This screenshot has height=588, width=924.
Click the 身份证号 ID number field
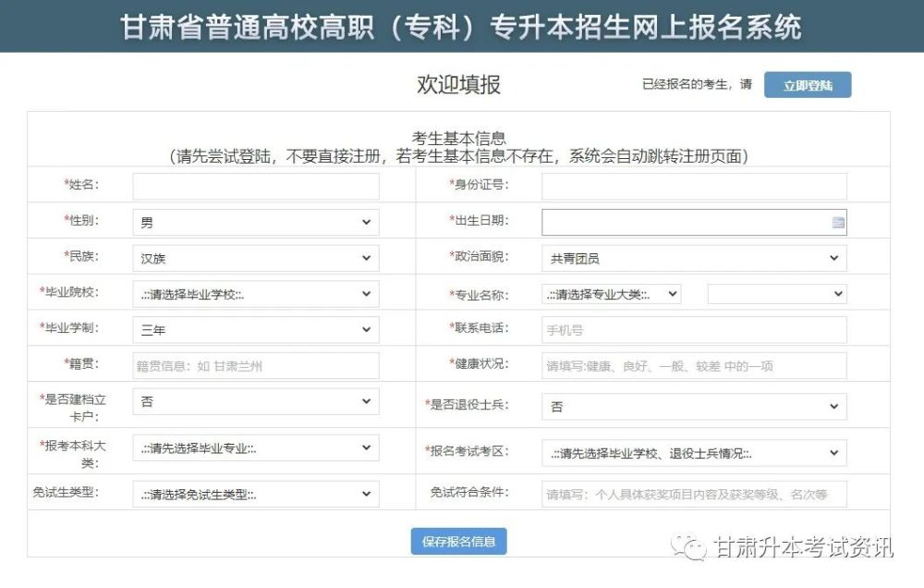[693, 186]
